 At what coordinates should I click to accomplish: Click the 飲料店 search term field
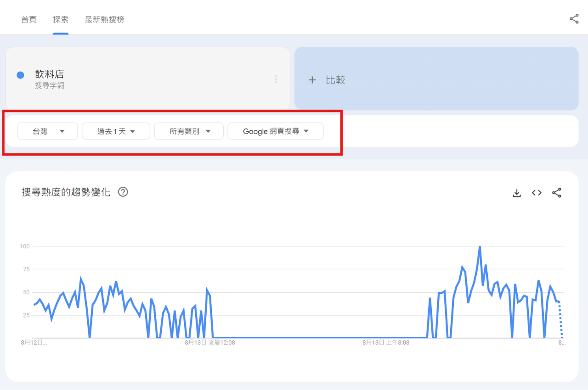point(147,78)
